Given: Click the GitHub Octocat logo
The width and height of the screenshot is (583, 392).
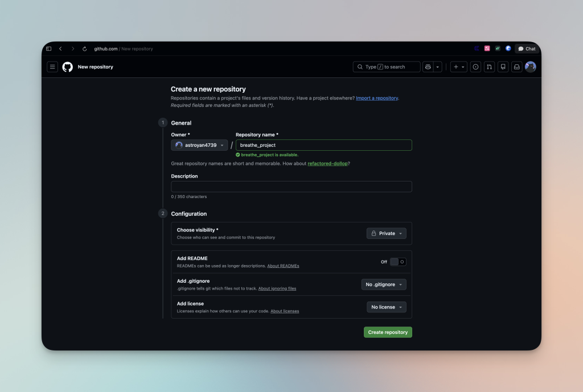Looking at the screenshot, I should (x=68, y=67).
